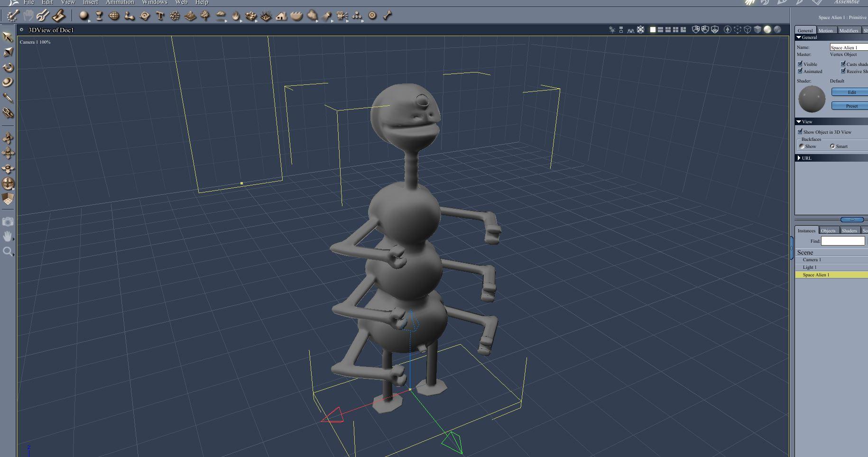
Task: Choose the rotate tool with curved arrow
Action: [8, 67]
